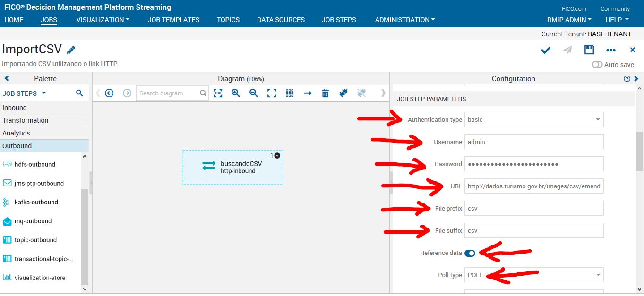This screenshot has width=644, height=296.
Task: Switch to the JOB TEMPLATES tab
Action: pyautogui.click(x=173, y=20)
